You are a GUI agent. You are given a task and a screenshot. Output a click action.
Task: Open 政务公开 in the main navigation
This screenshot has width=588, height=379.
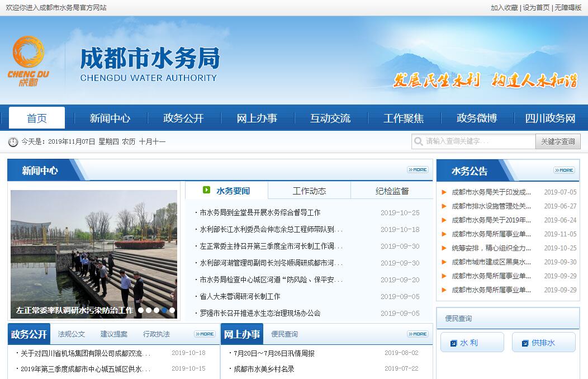coord(183,119)
